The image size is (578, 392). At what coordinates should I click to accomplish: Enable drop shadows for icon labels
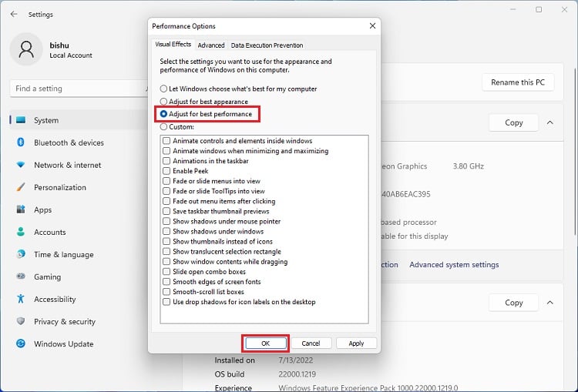pos(166,302)
